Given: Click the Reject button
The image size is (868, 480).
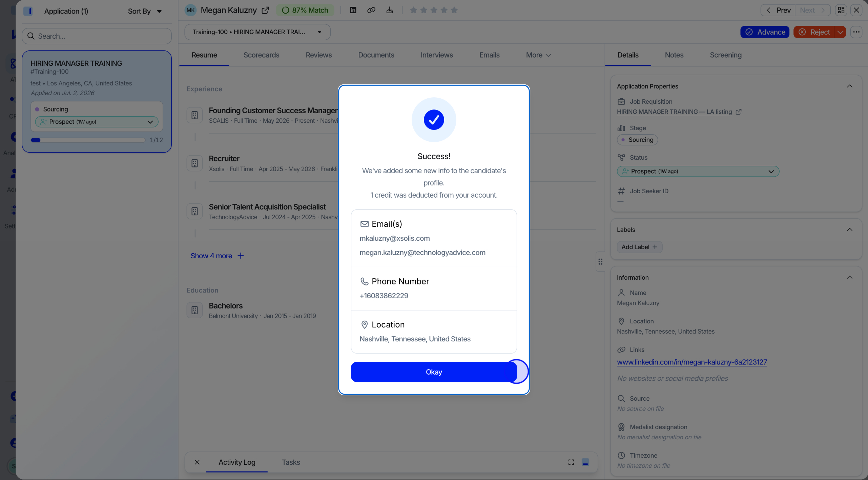Looking at the screenshot, I should coord(814,32).
